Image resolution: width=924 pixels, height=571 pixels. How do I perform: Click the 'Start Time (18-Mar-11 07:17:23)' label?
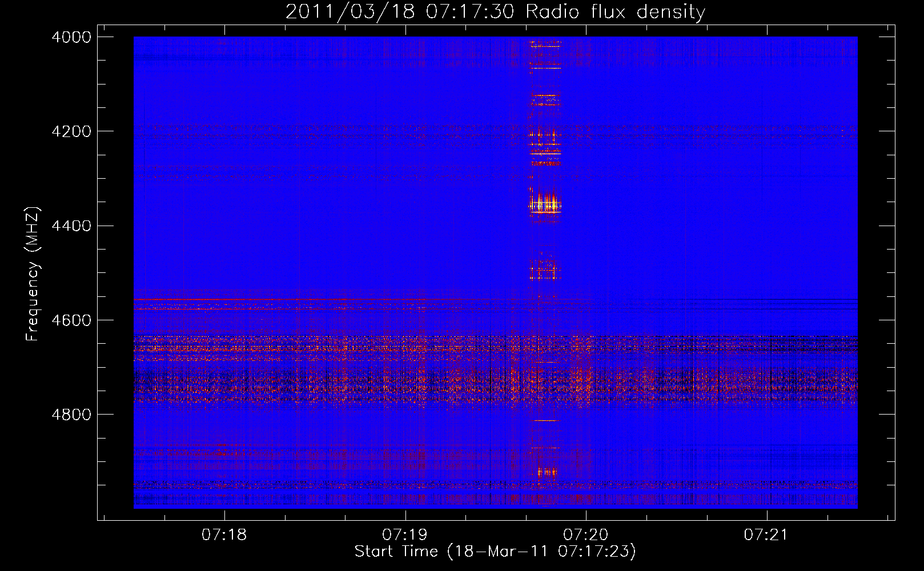[495, 552]
